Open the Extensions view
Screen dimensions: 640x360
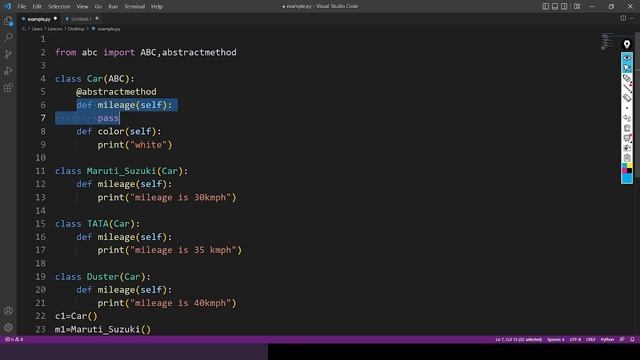(x=8, y=87)
